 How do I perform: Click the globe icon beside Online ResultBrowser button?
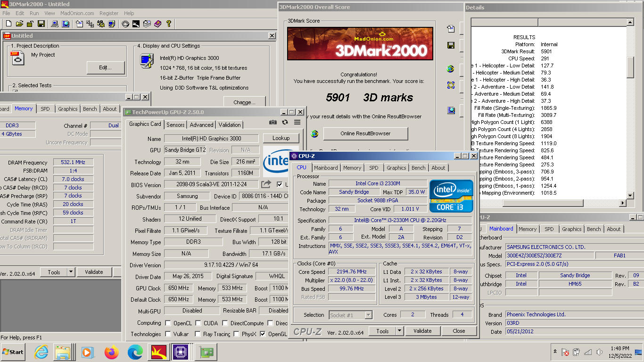point(314,134)
